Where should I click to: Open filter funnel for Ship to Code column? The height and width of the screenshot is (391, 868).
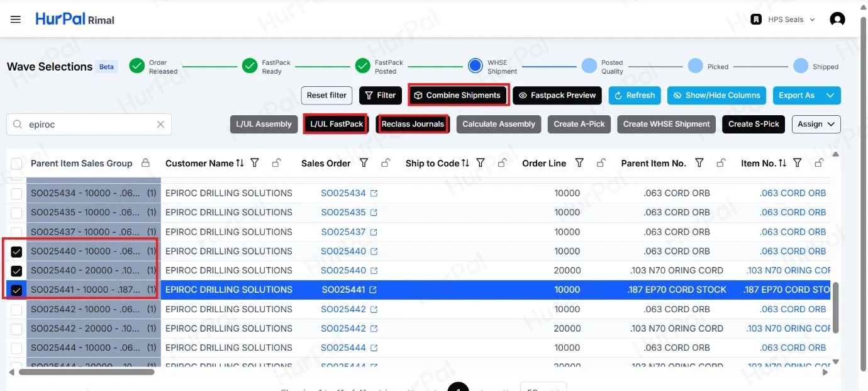click(481, 163)
